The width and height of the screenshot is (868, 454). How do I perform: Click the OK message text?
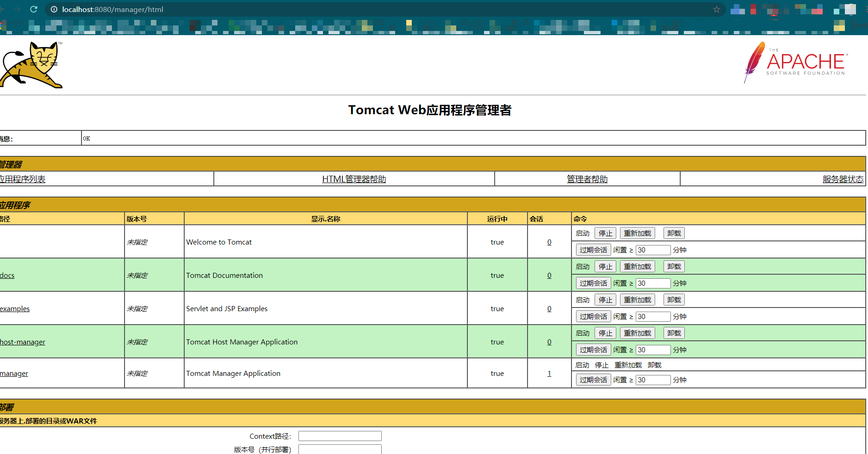87,138
